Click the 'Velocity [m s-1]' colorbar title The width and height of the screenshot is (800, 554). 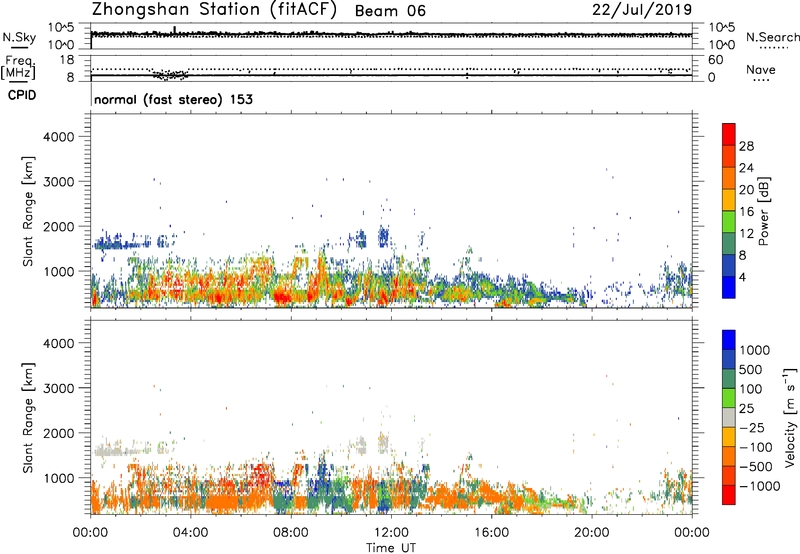click(790, 417)
